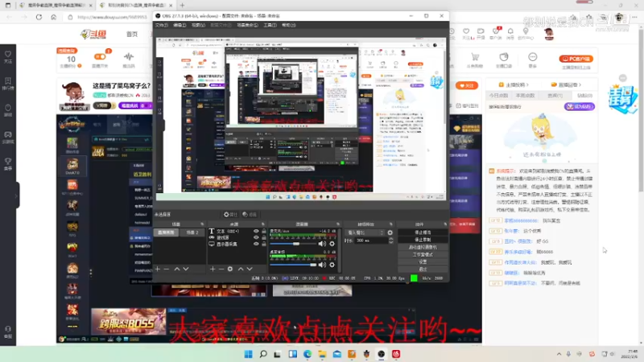Click the Douyu 首页 navigation link
This screenshot has height=362, width=644.
tap(132, 34)
